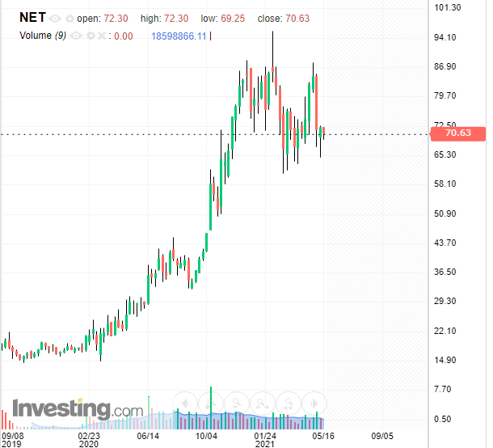Remove Volume indicator with the X icon
Viewport: 493px width, 448px height.
click(101, 36)
